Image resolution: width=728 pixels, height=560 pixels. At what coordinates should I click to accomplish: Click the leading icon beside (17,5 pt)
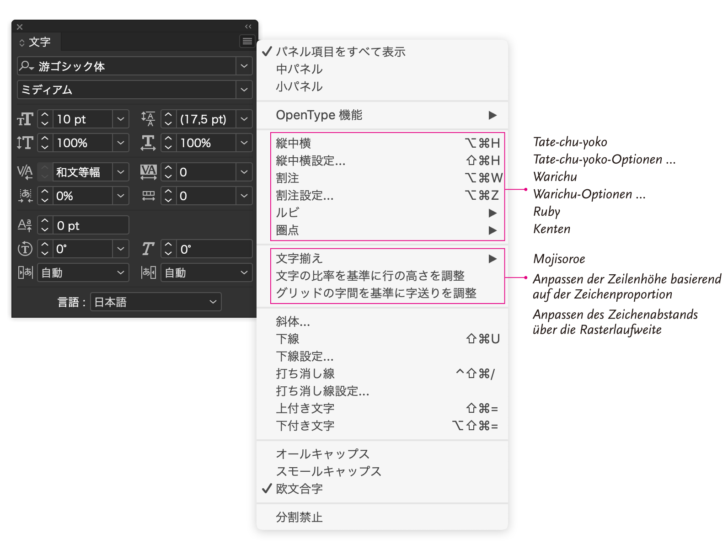pyautogui.click(x=148, y=119)
